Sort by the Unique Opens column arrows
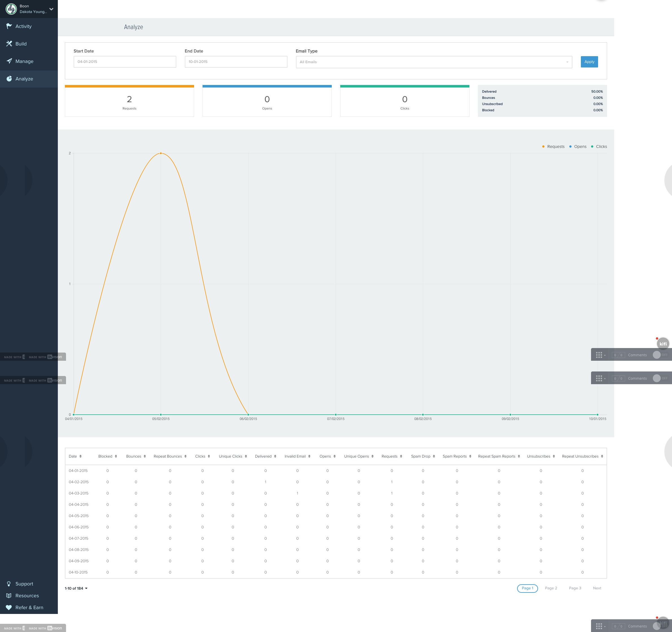This screenshot has height=632, width=672. tap(372, 456)
